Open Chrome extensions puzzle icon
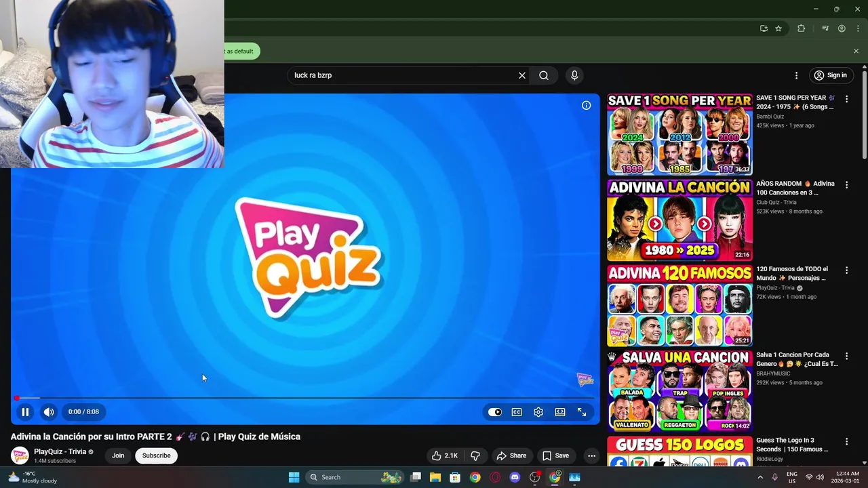 pyautogui.click(x=802, y=28)
